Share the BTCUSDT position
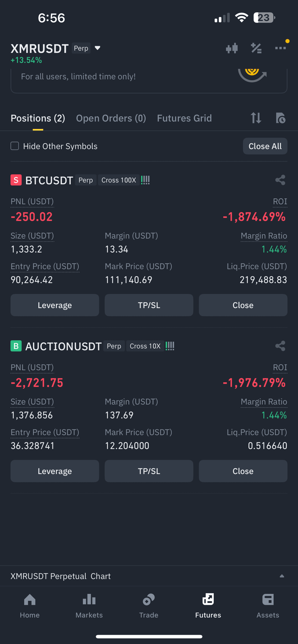Image resolution: width=298 pixels, height=644 pixels. tap(280, 180)
